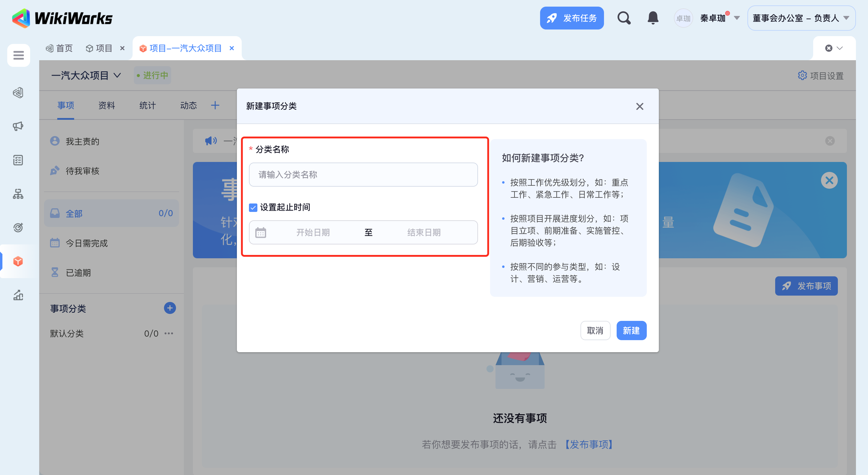Open the notifications bell
The image size is (868, 475).
(653, 18)
